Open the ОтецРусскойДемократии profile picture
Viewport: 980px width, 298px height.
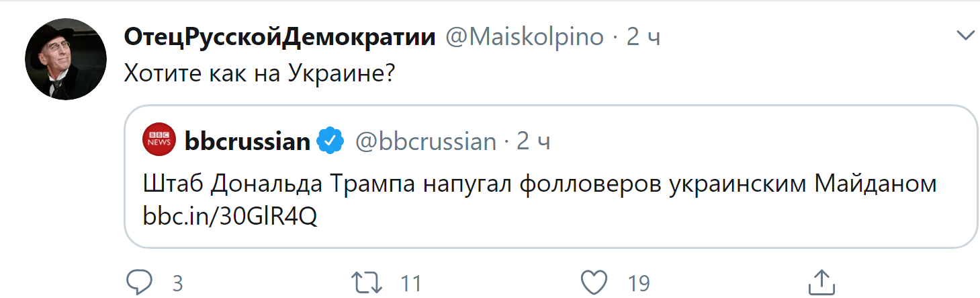click(65, 61)
